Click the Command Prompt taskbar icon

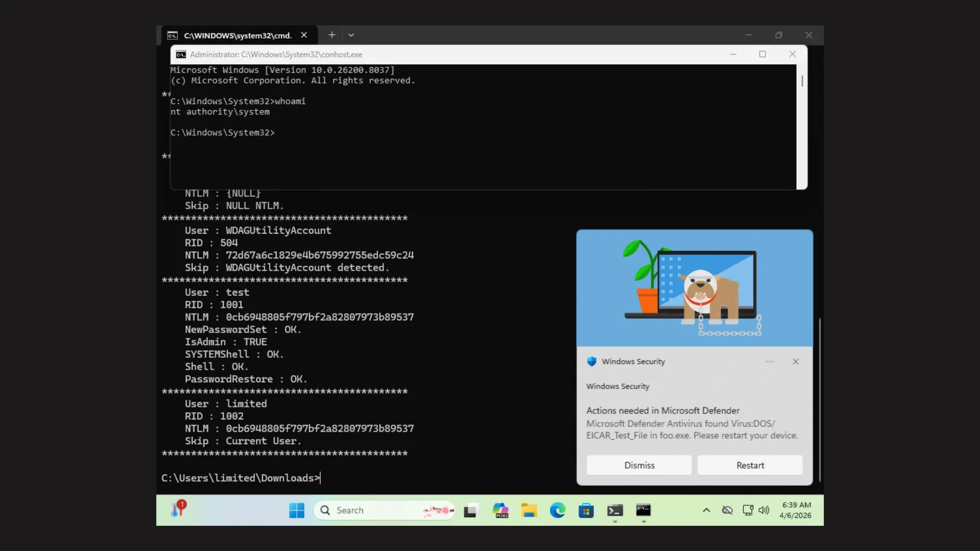(643, 510)
